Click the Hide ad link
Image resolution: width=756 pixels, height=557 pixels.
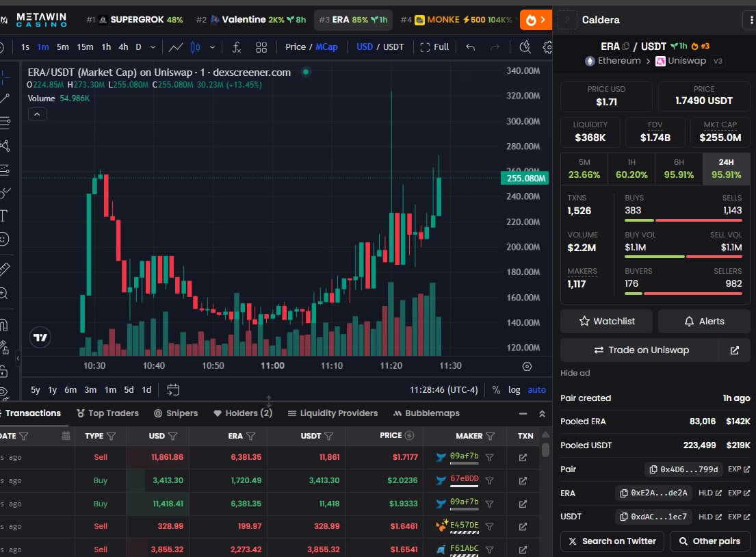[x=575, y=373]
